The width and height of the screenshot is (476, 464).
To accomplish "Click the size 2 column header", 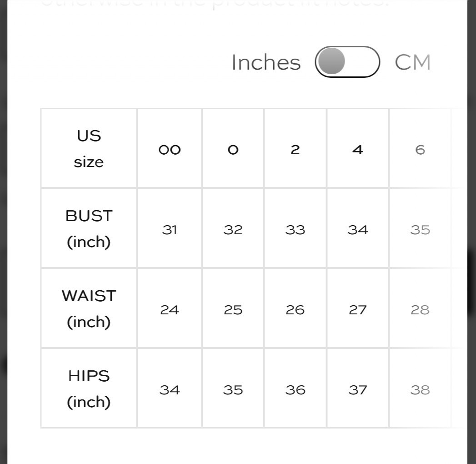I will [x=295, y=150].
